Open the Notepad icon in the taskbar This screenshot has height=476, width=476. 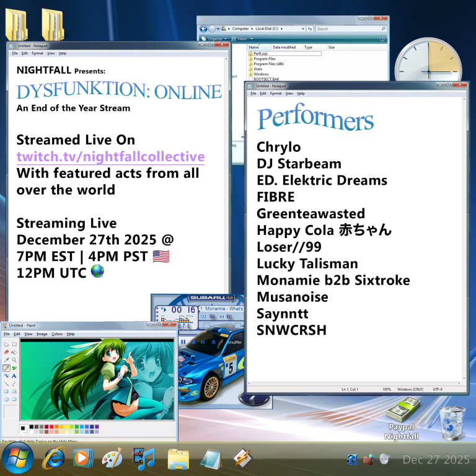211,459
